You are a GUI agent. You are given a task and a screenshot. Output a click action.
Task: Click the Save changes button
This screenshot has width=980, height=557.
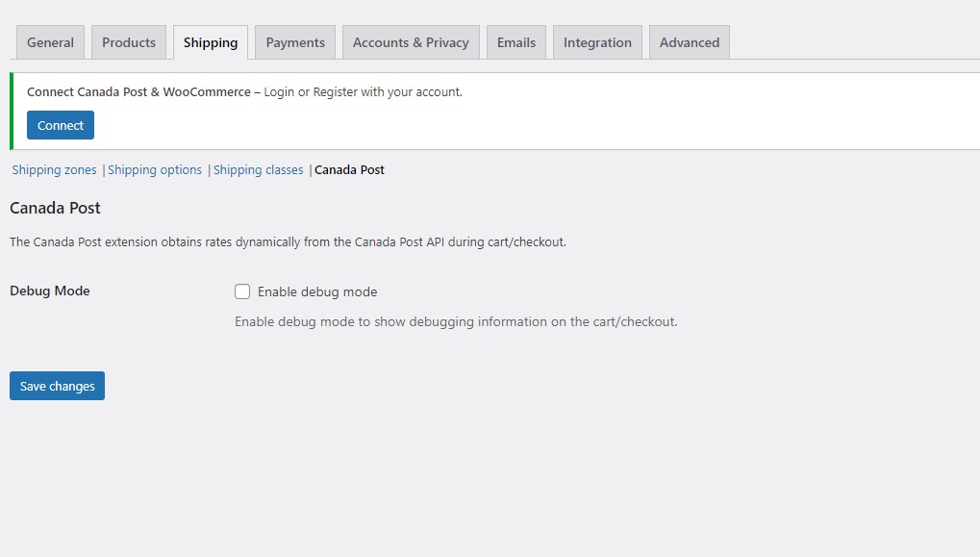pos(57,386)
